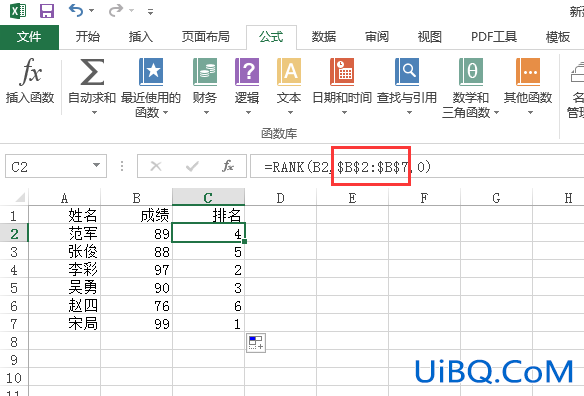
Task: Open the Auto Fill Options button
Action: (256, 343)
